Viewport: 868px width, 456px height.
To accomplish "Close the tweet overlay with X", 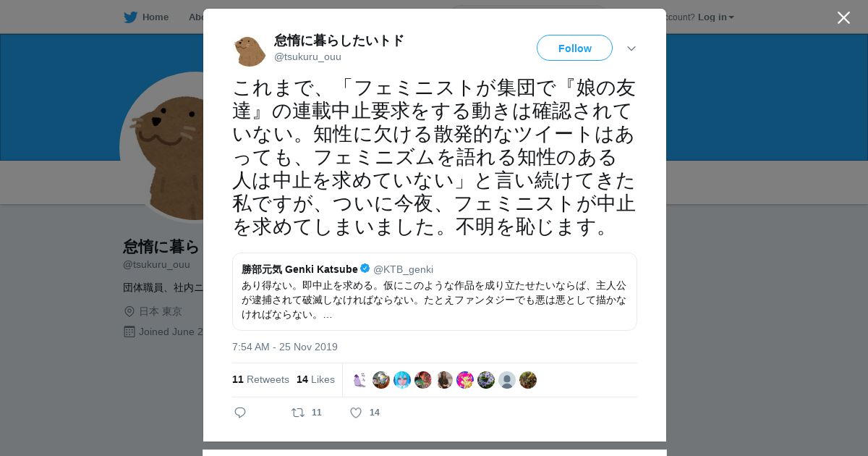I will [x=843, y=17].
